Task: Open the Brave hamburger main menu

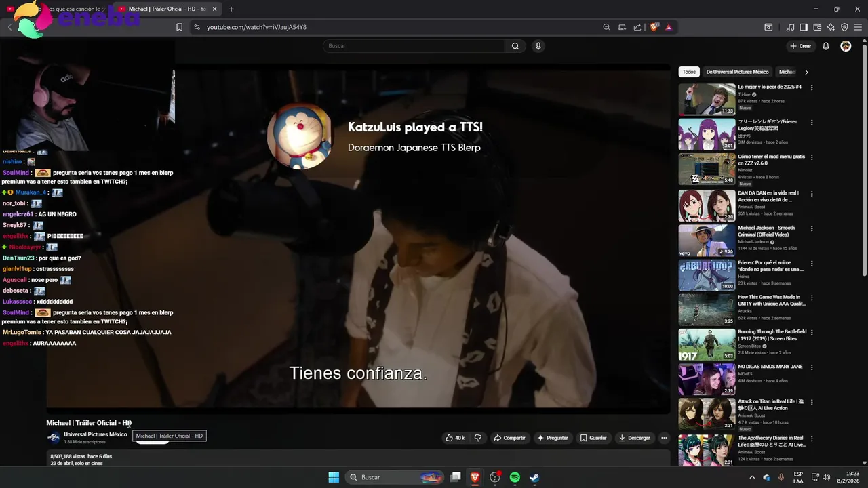Action: click(858, 27)
